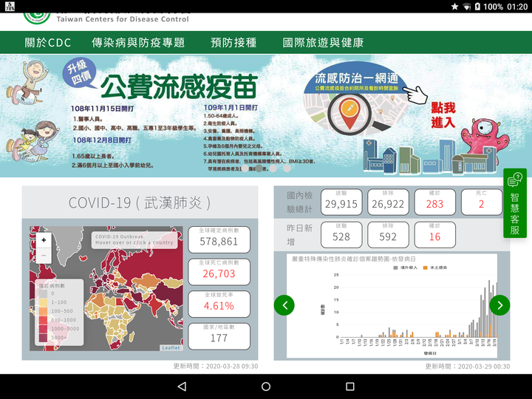Click global confirmed cases box 578,861
The width and height of the screenshot is (532, 399).
click(219, 239)
